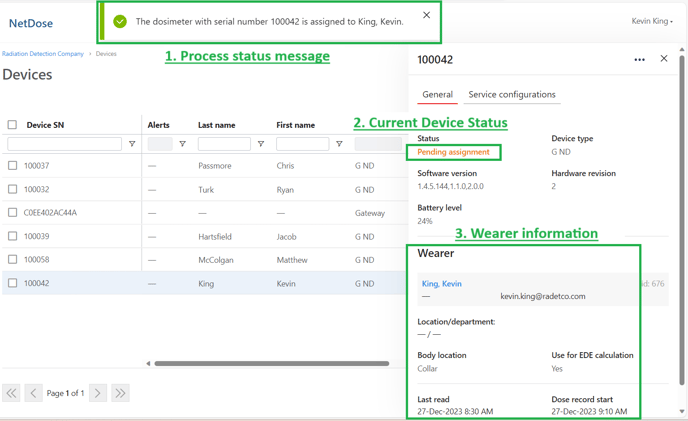Open the Last name filter icon
The width and height of the screenshot is (688, 421).
click(261, 144)
